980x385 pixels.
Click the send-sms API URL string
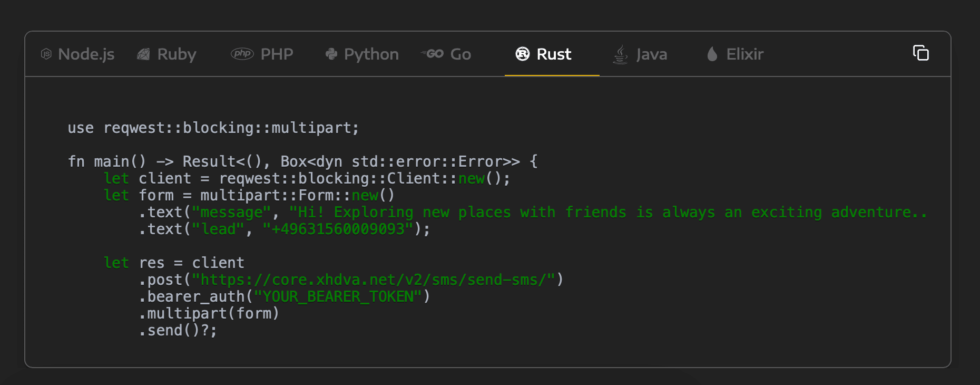[373, 280]
